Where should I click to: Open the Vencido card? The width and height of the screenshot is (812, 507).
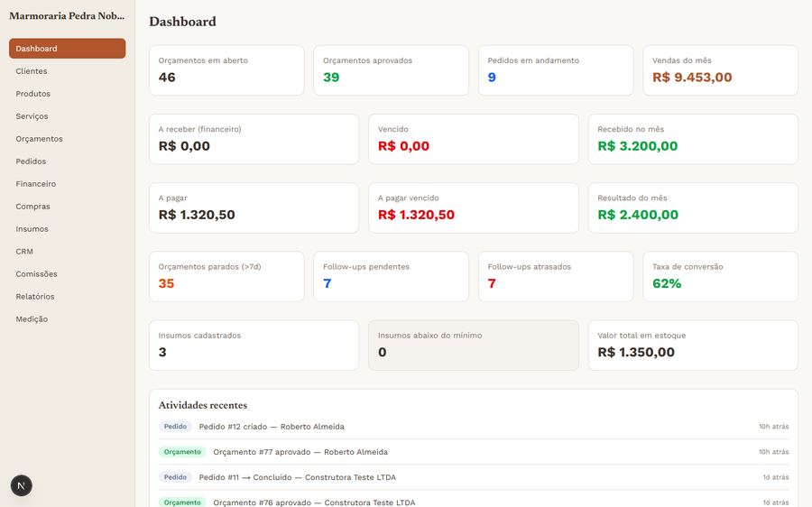tap(474, 139)
